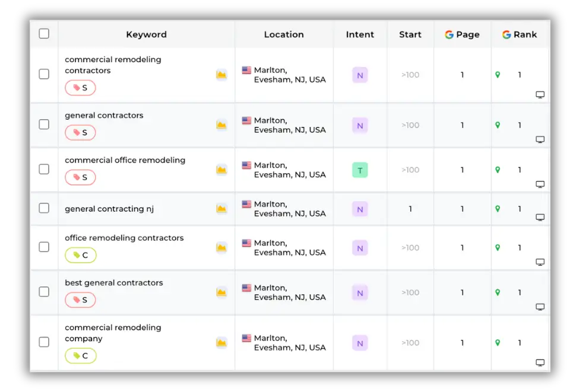Click the yellow image icon beside "commercial remodeling company"

[x=221, y=343]
